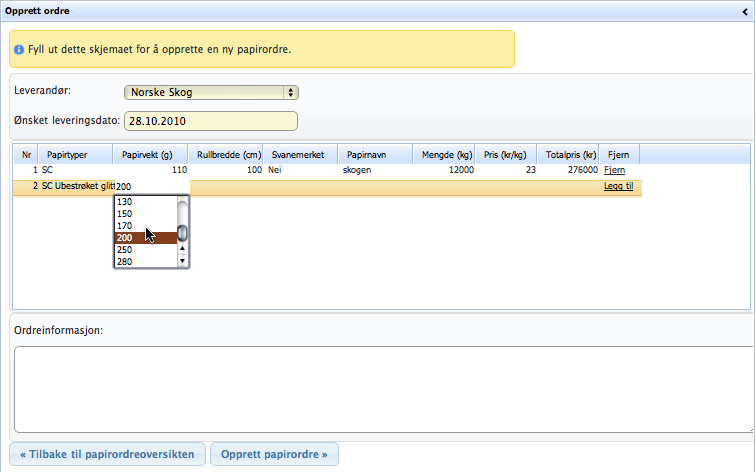Go back to papirordreoversikten
755x472 pixels.
click(x=108, y=454)
